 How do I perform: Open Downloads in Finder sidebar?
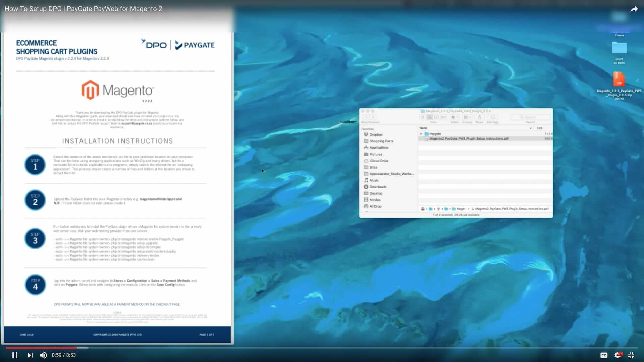pyautogui.click(x=375, y=187)
